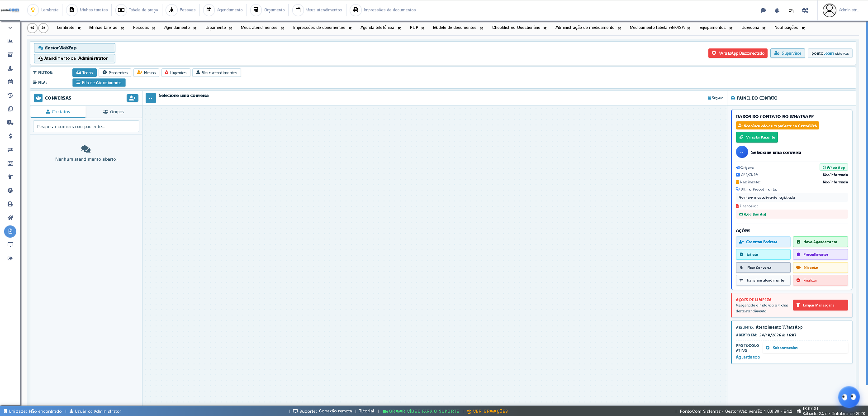This screenshot has height=416, width=868.
Task: Click the Supervisor button
Action: 787,53
